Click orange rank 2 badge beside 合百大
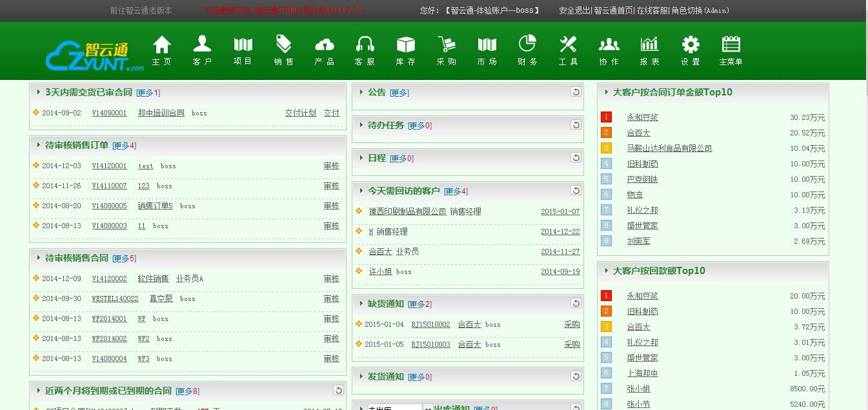The width and height of the screenshot is (868, 410). [x=606, y=133]
